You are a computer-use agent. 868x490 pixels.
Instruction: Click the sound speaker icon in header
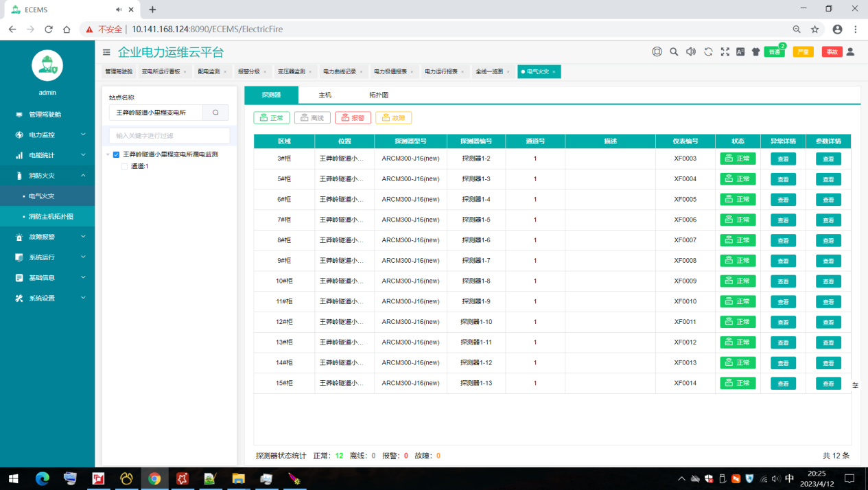(691, 51)
